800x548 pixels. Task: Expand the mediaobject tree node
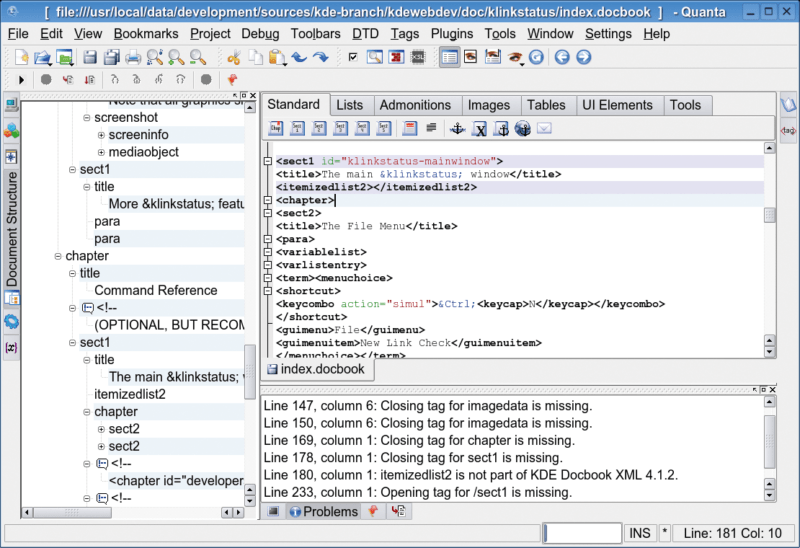(101, 152)
